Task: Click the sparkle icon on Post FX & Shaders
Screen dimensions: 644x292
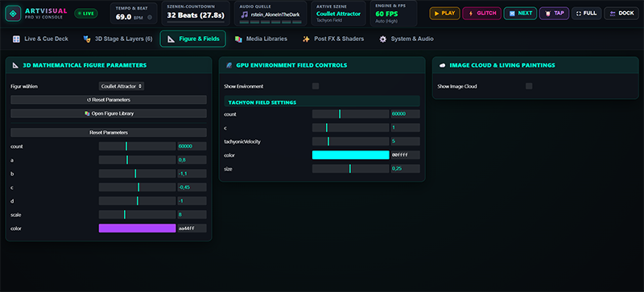Action: 306,39
